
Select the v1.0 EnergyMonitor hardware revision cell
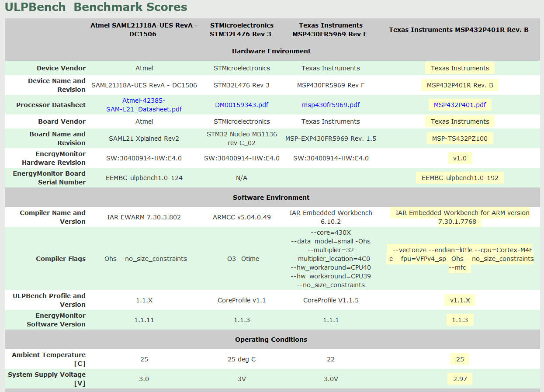pyautogui.click(x=460, y=158)
